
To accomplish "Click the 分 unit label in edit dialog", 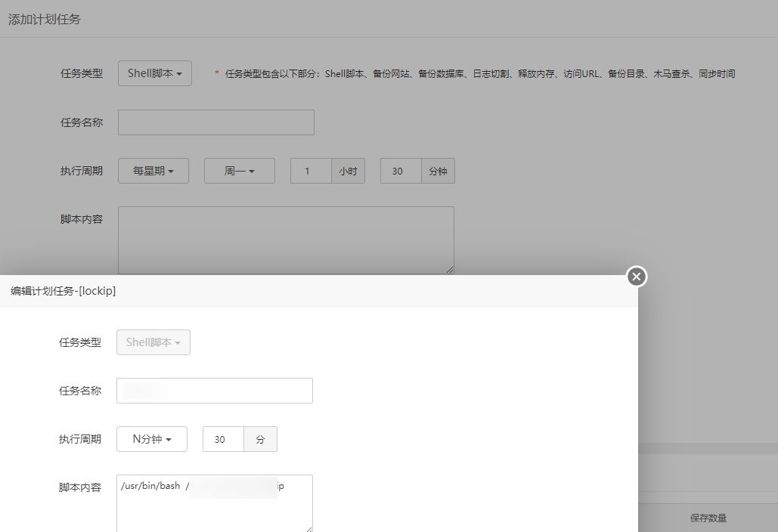I will point(261,439).
